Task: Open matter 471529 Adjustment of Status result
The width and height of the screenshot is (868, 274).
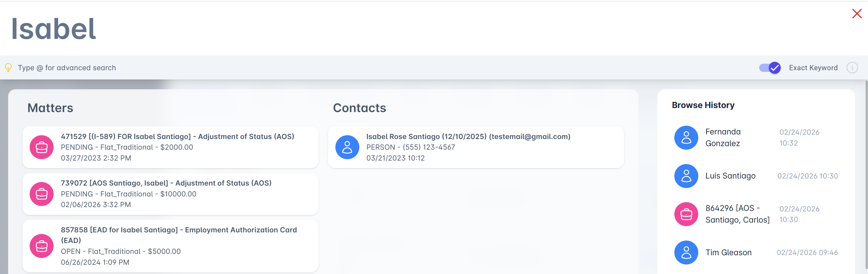Action: tap(177, 137)
